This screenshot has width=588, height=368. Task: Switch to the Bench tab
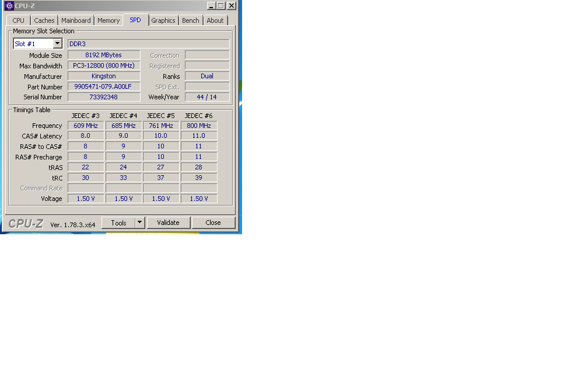pos(191,20)
